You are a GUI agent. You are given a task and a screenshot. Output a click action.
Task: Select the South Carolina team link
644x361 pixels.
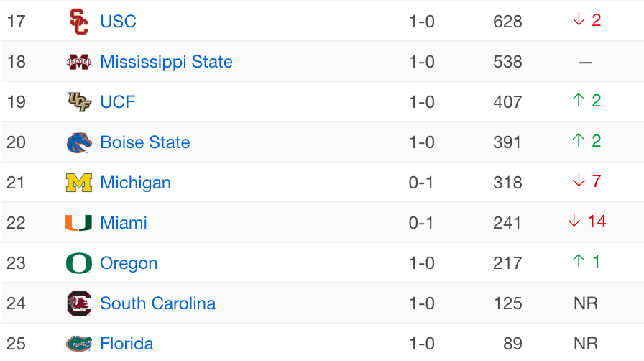[x=157, y=303]
